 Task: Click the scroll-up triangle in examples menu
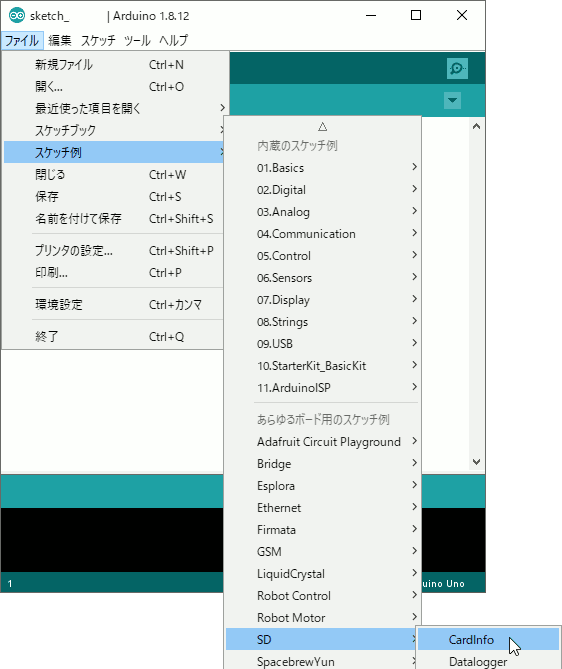[323, 127]
